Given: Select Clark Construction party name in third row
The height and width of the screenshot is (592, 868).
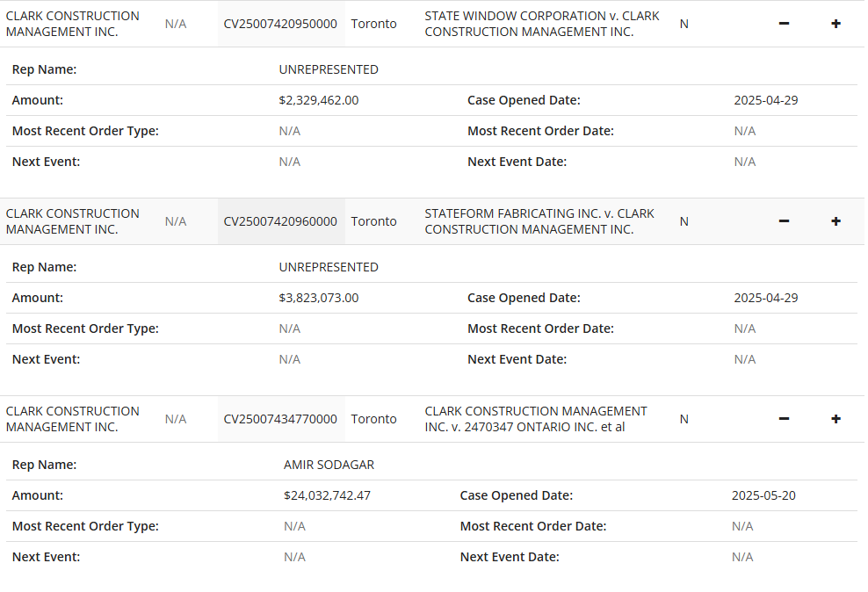Looking at the screenshot, I should tap(72, 419).
